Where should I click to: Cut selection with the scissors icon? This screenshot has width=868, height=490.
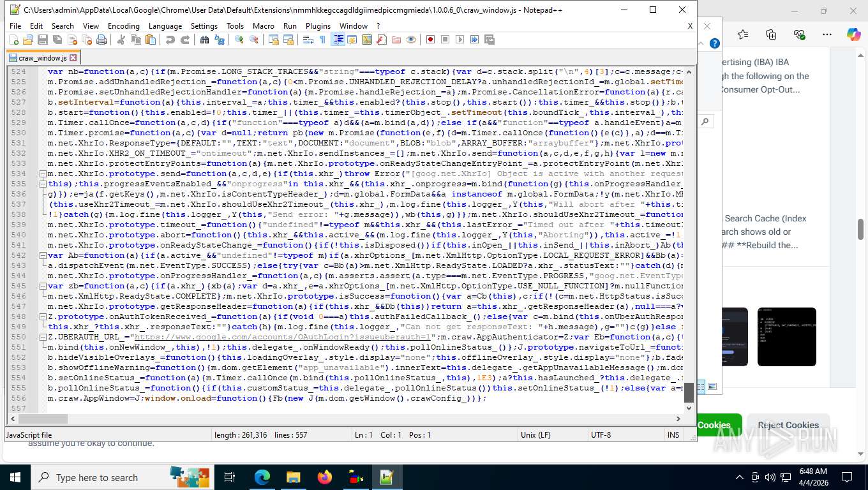pos(121,40)
